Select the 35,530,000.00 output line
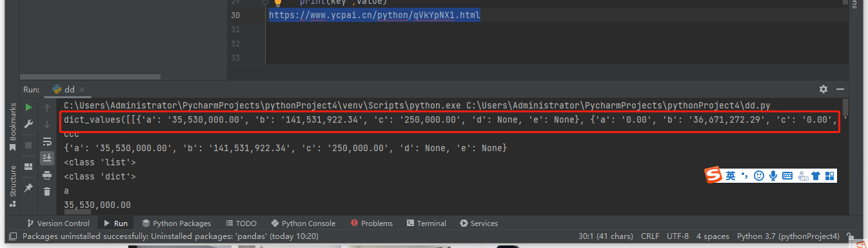The image size is (868, 248). 97,205
